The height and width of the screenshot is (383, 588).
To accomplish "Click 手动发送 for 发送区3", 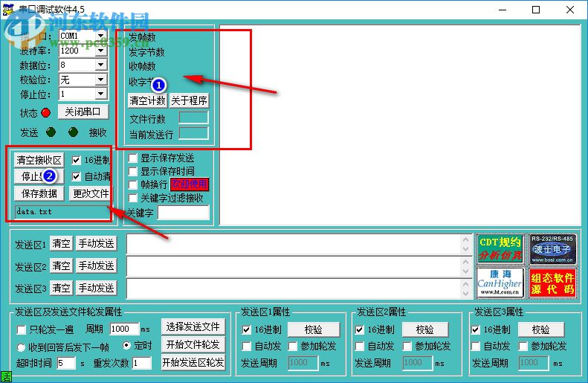I will 96,288.
